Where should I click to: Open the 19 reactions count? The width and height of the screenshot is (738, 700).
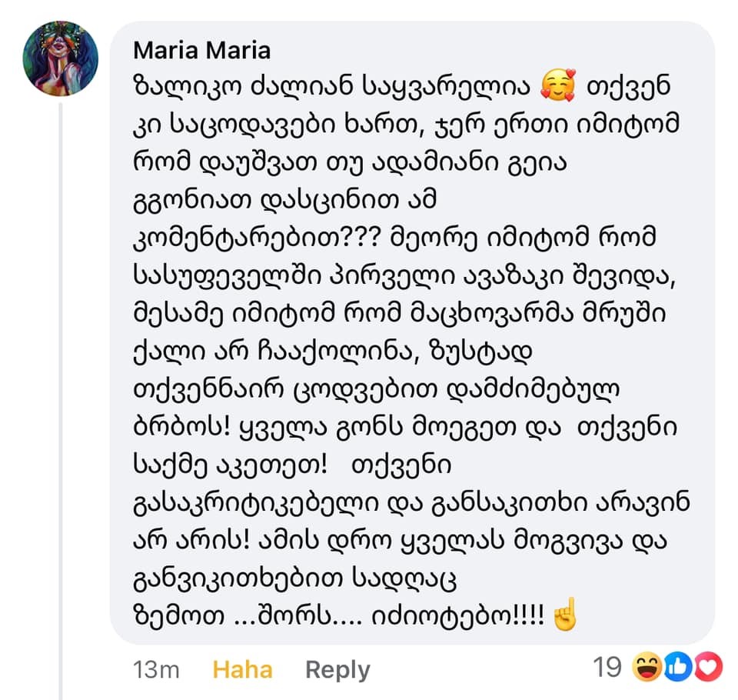(x=608, y=667)
